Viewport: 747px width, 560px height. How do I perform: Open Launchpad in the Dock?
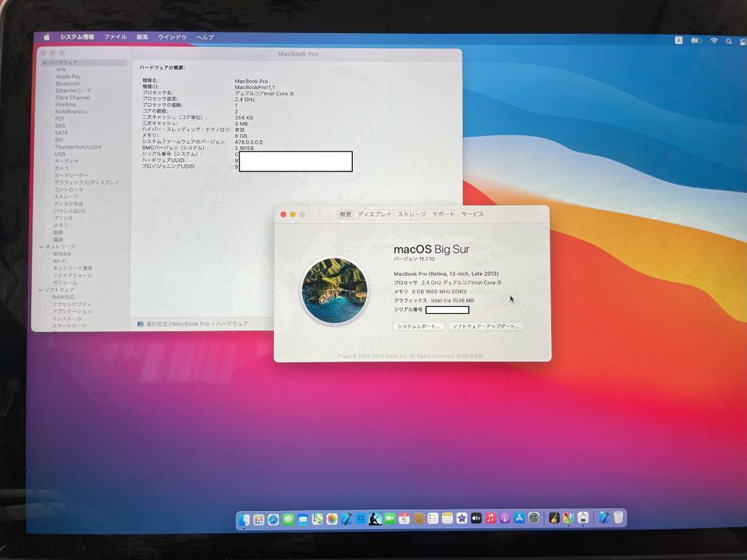[x=259, y=519]
